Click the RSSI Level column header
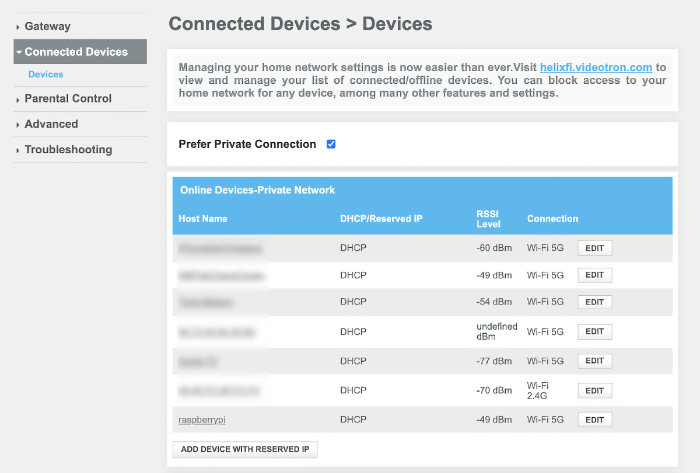The image size is (700, 473). click(488, 219)
